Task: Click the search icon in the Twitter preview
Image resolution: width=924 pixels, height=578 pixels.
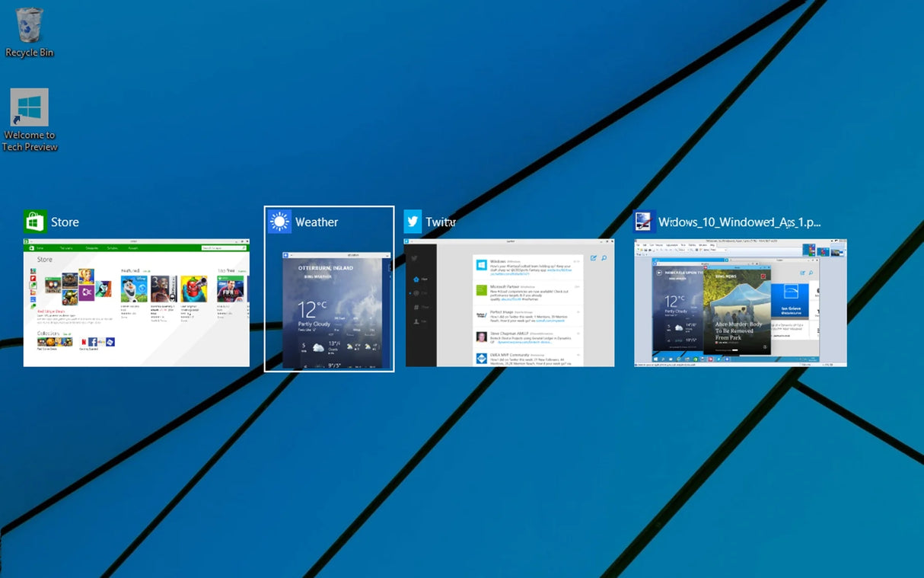Action: (x=604, y=258)
